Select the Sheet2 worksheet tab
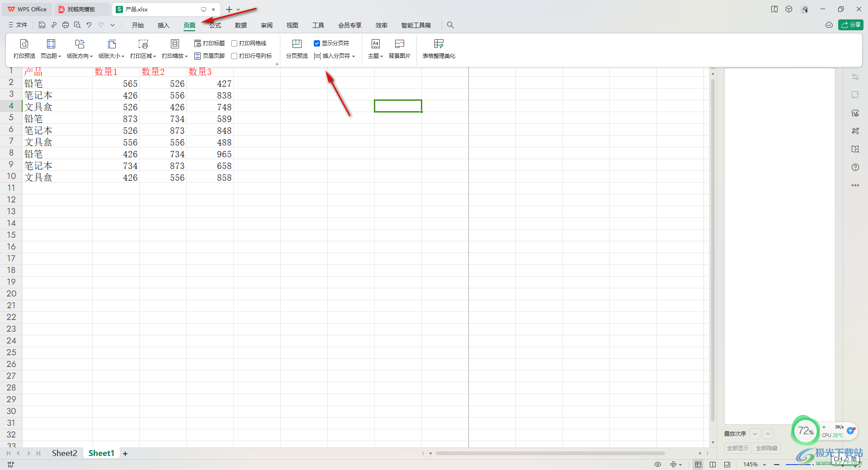 (x=64, y=453)
